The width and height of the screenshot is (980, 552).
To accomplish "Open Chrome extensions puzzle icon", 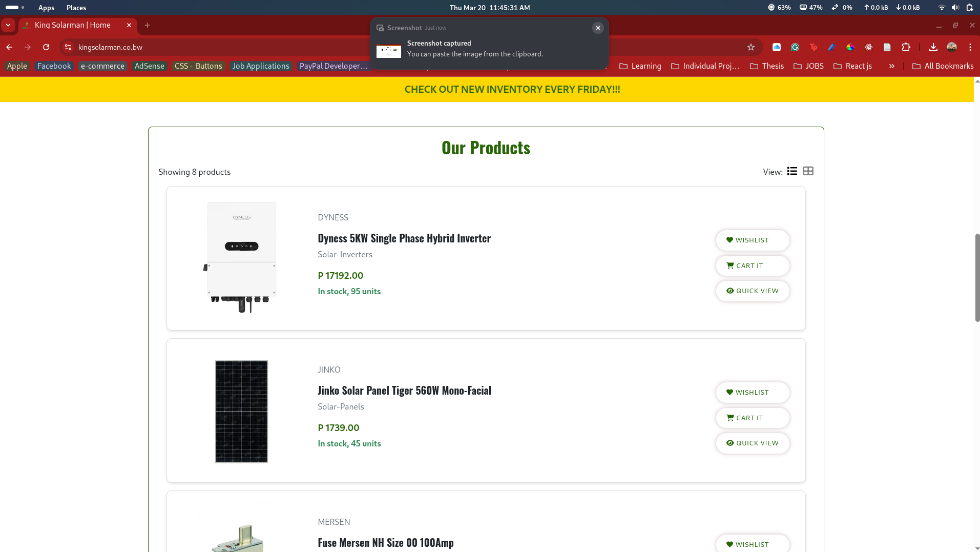I will pos(906,47).
